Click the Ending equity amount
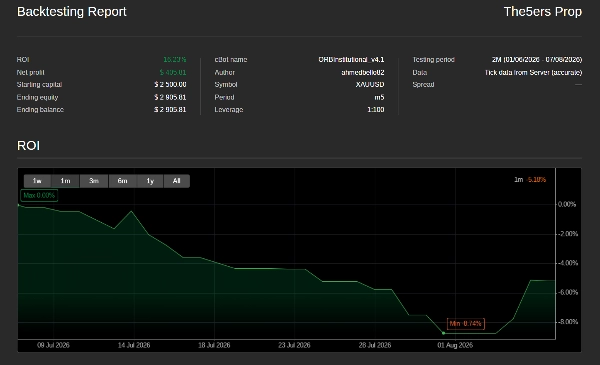This screenshot has width=600, height=365. [x=170, y=97]
